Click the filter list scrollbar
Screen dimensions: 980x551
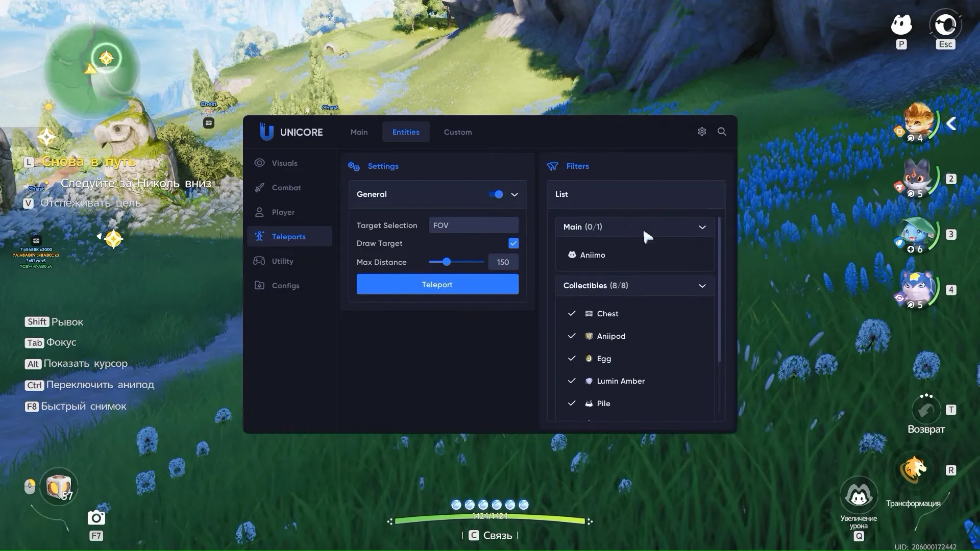[720, 290]
